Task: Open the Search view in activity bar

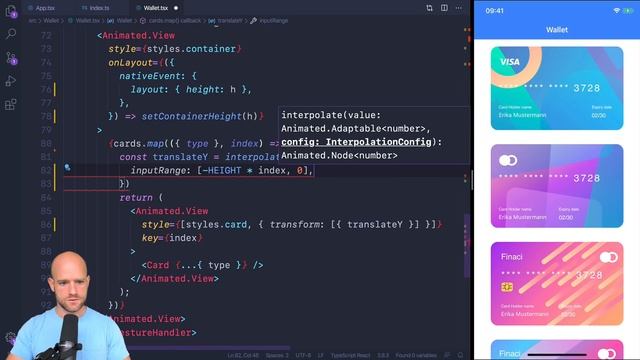Action: tap(11, 34)
